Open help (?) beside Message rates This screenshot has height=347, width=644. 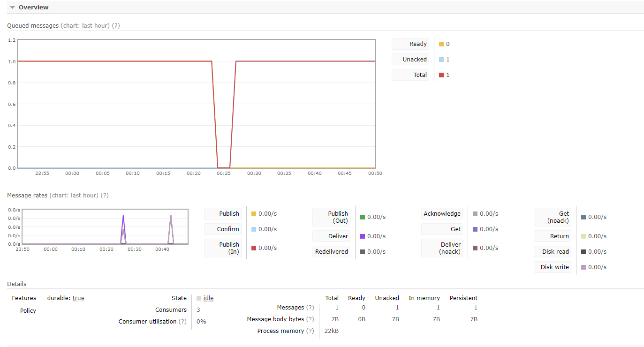[105, 195]
